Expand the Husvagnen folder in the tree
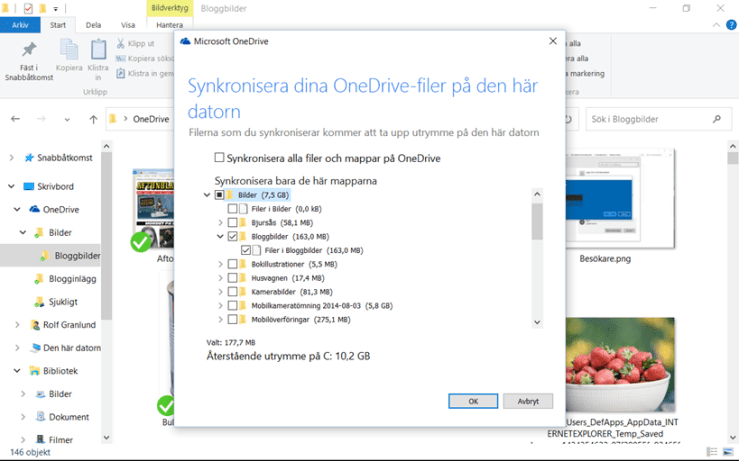 click(x=220, y=278)
